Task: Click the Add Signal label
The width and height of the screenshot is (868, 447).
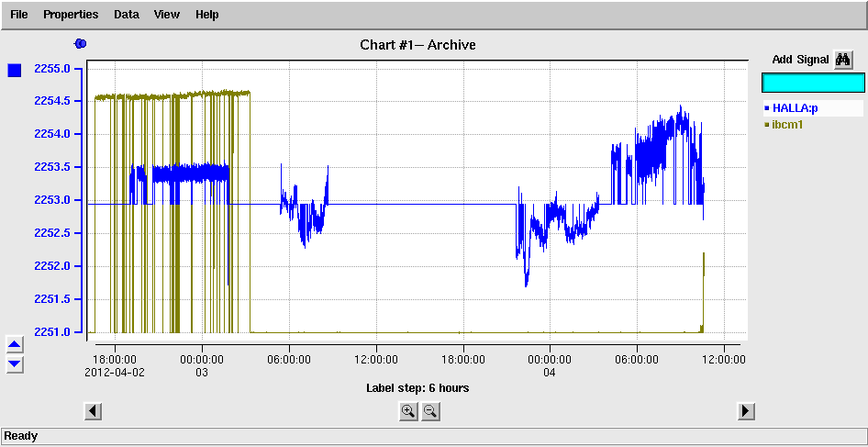Action: click(800, 60)
